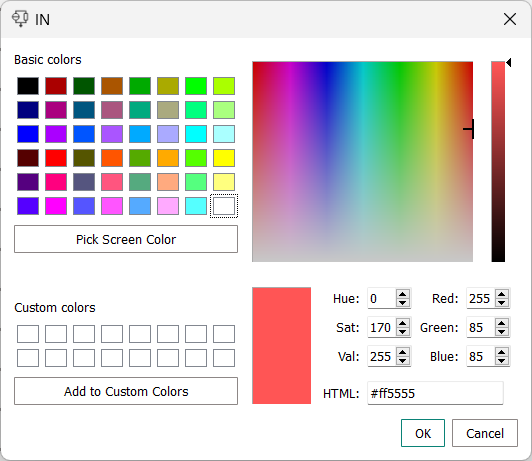
Task: Click the HTML hex color field
Action: [x=435, y=393]
